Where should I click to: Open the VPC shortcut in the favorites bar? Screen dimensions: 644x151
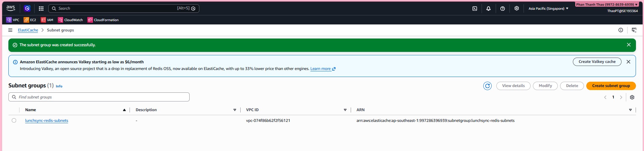13,20
